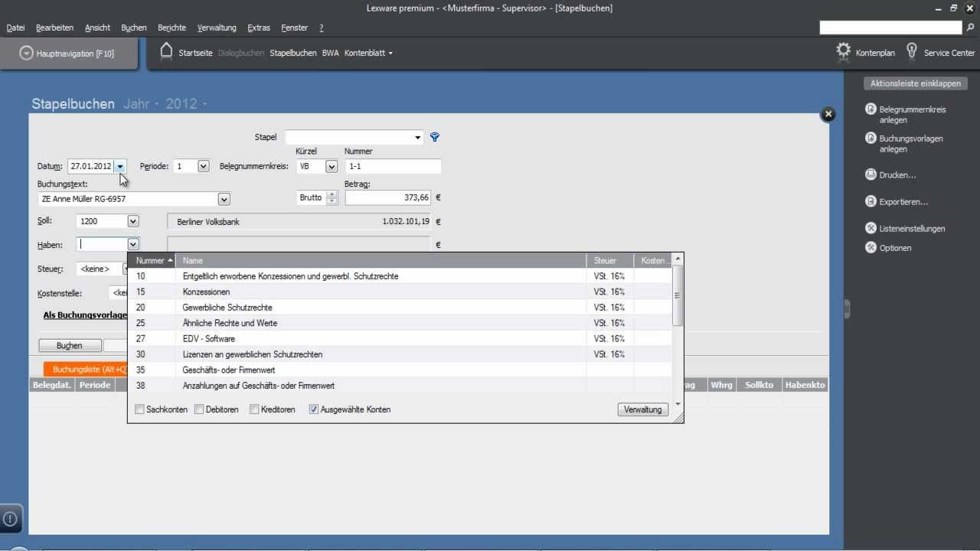Open BWA from the toolbar
Screen dimensions: 980x551
pos(330,53)
